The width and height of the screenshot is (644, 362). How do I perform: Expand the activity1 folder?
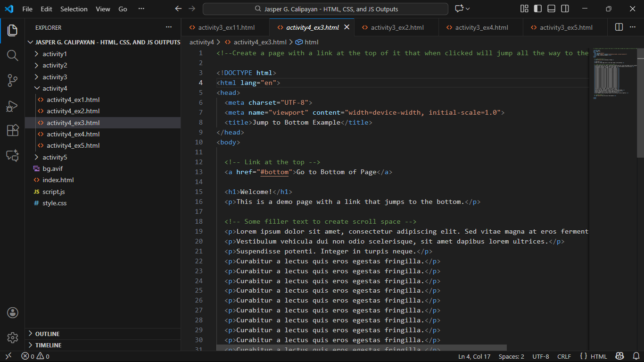(54, 54)
